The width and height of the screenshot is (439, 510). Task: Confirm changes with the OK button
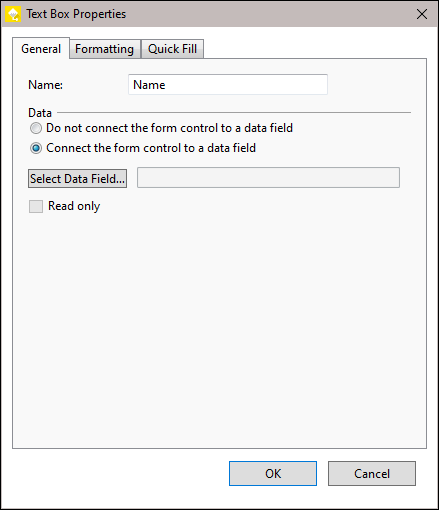[273, 473]
